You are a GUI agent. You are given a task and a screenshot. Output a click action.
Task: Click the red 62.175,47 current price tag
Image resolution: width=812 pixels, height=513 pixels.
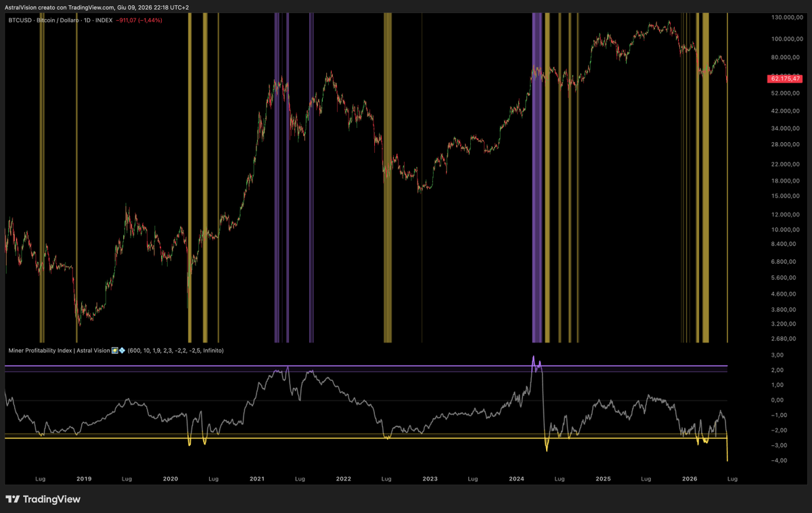pyautogui.click(x=785, y=79)
